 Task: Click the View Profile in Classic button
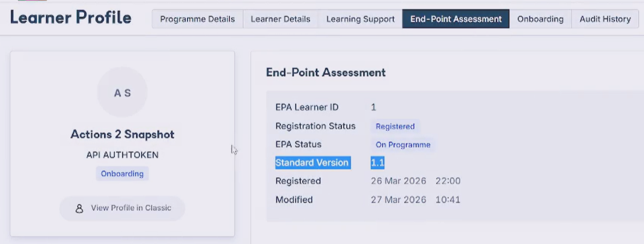coord(123,208)
